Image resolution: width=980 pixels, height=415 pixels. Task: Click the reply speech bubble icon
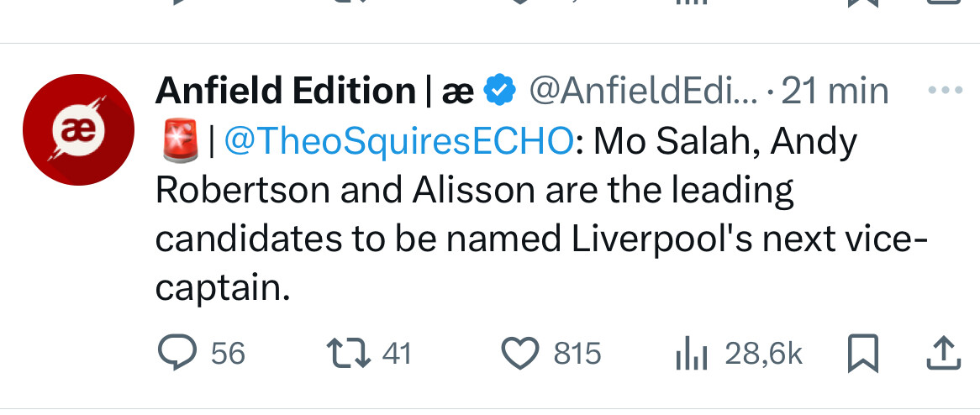click(x=177, y=353)
